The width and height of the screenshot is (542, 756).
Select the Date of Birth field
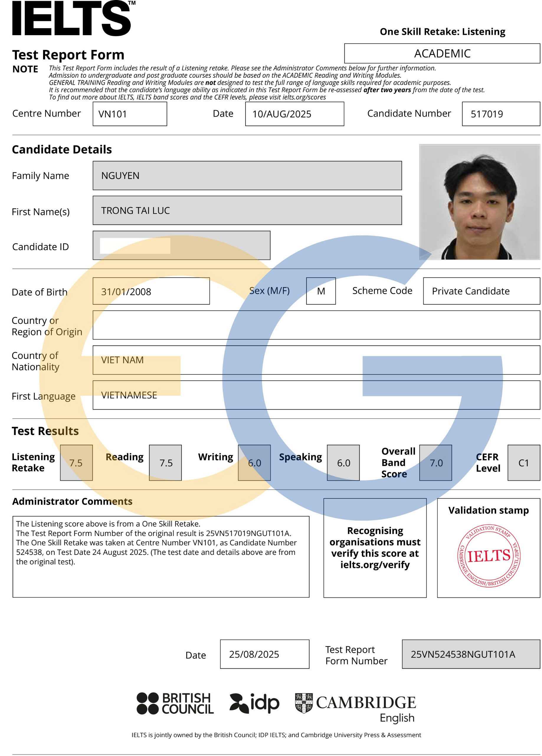[151, 291]
